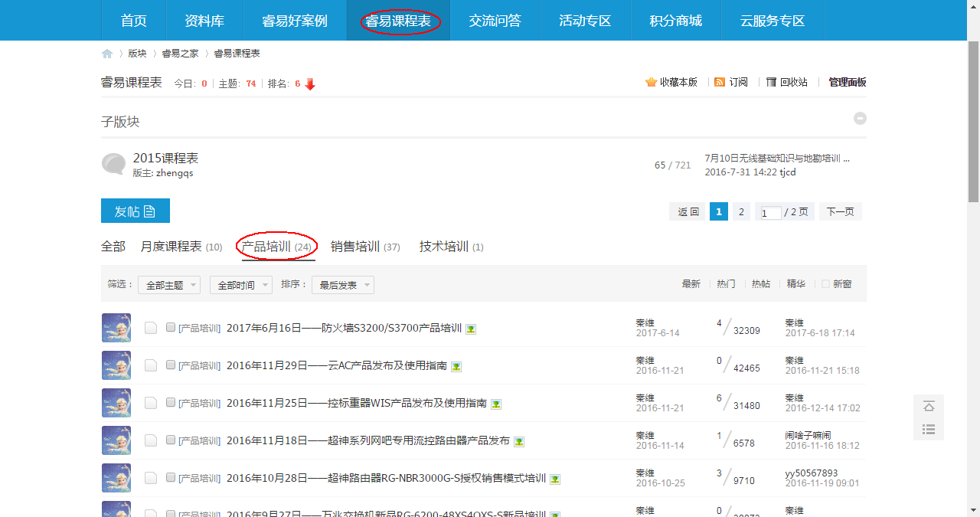Open the 全部主题 filter dropdown
This screenshot has width=980, height=517.
point(169,285)
